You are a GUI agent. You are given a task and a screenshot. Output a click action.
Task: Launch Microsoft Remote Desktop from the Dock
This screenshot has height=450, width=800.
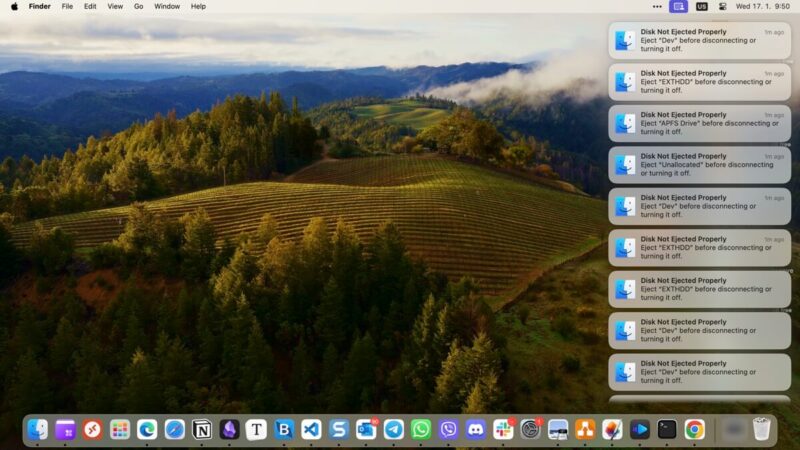point(92,430)
